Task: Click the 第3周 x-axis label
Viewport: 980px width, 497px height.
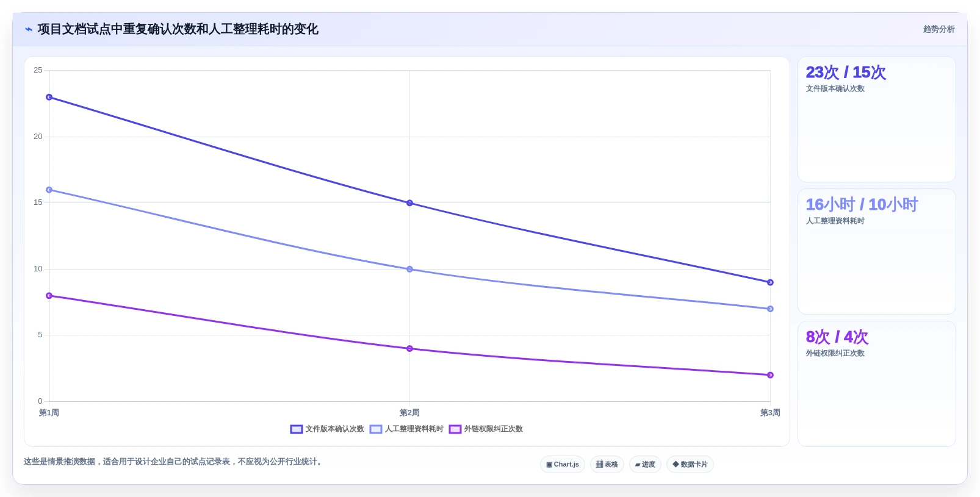Action: [x=770, y=413]
